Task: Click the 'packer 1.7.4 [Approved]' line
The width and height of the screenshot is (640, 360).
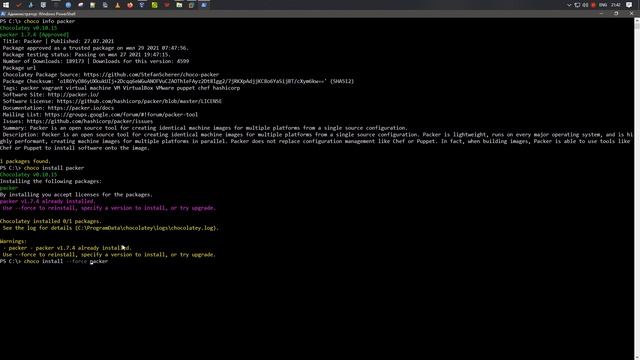Action: click(35, 35)
